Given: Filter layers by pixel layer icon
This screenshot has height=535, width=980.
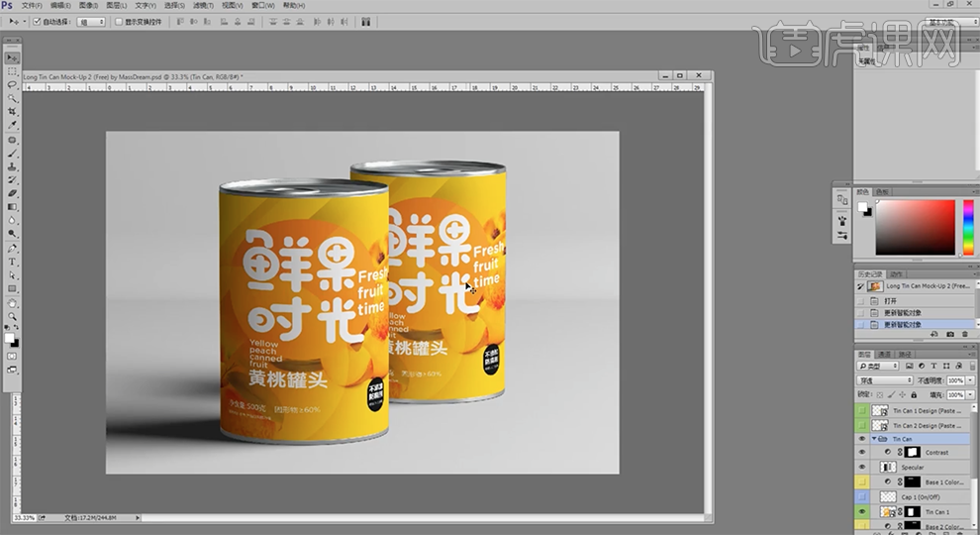Looking at the screenshot, I should (x=910, y=366).
